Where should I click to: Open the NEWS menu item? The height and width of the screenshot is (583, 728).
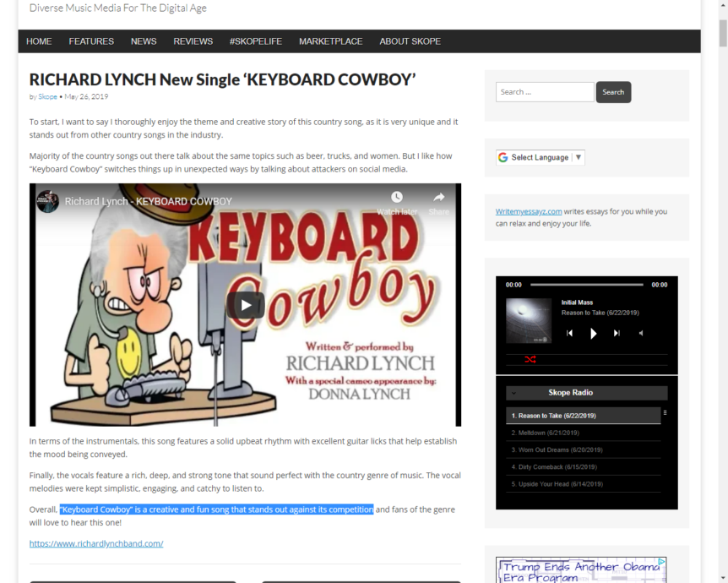(144, 41)
